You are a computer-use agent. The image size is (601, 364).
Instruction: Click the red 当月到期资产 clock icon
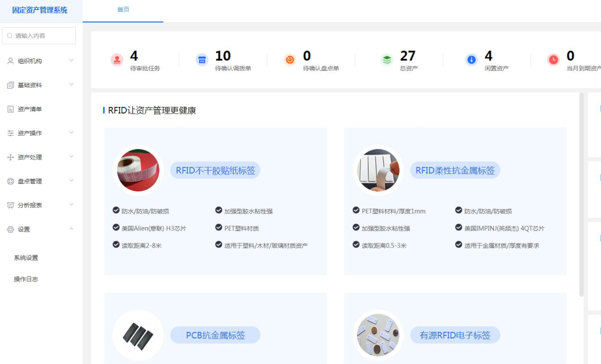[x=553, y=60]
